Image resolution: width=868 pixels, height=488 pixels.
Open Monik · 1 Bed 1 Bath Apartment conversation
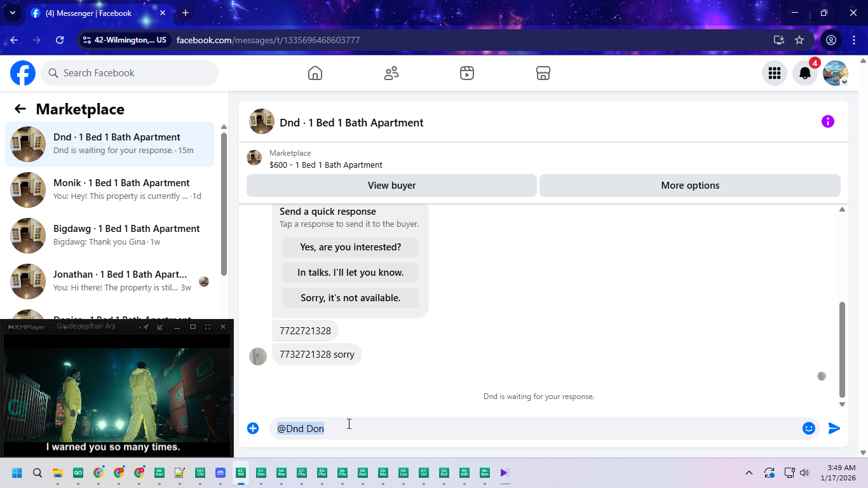tap(109, 190)
